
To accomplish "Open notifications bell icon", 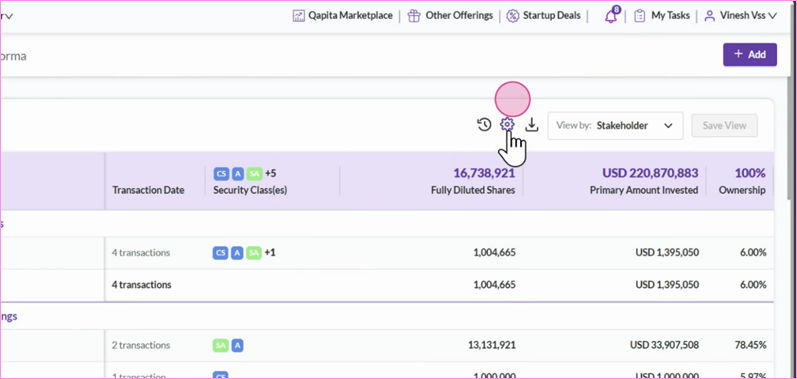I will coord(611,16).
